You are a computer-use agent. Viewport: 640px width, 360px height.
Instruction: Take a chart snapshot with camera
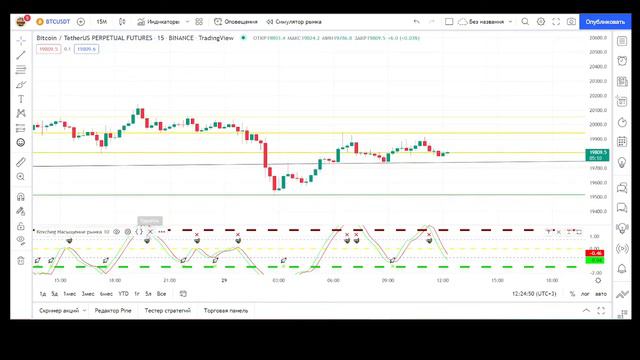coord(571,22)
